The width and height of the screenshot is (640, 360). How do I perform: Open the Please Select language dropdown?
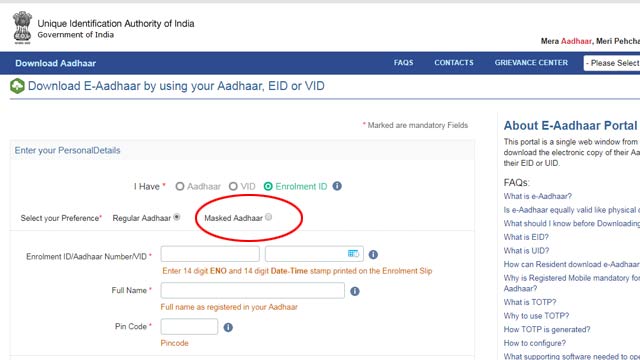(612, 63)
